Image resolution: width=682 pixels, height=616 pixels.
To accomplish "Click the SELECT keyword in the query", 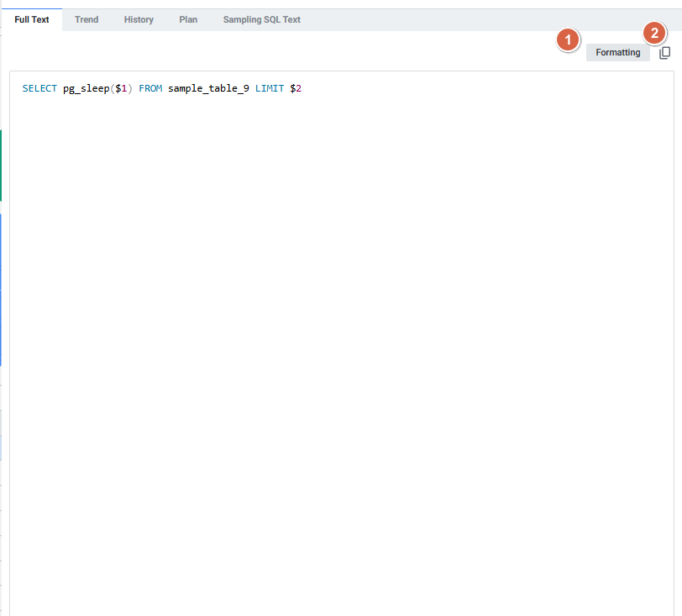I will pos(39,88).
